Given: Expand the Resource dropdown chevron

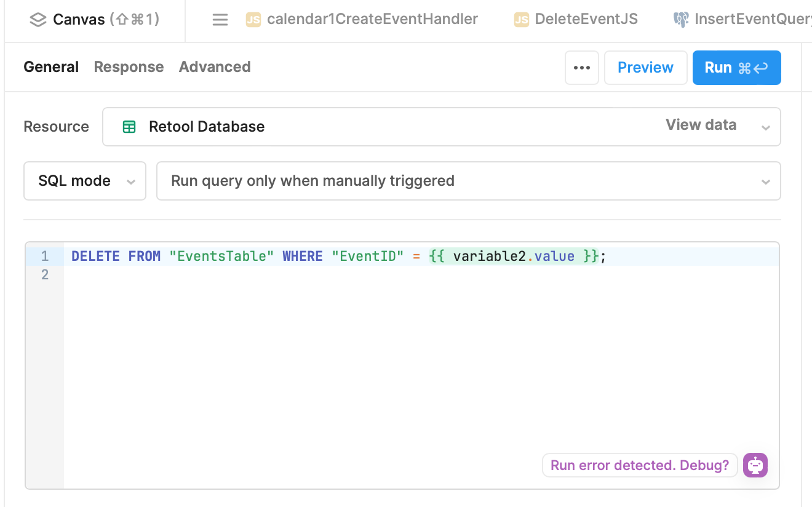Looking at the screenshot, I should (766, 127).
